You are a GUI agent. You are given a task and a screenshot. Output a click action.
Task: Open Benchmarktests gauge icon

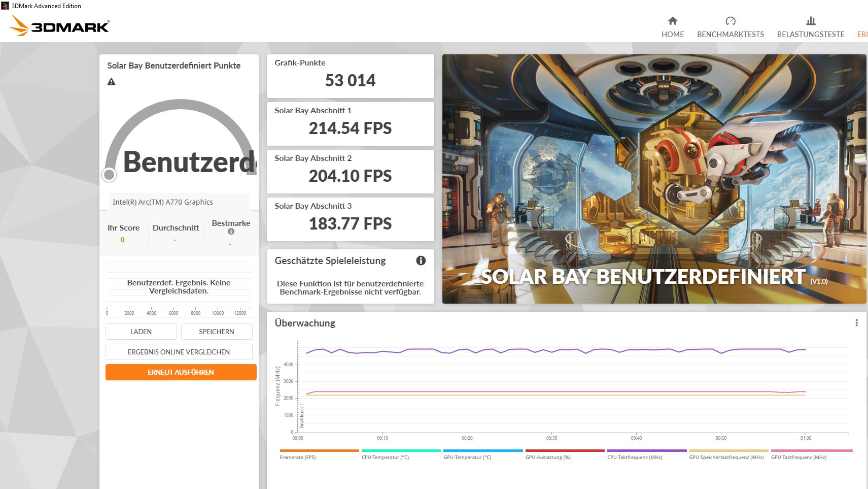tap(731, 21)
